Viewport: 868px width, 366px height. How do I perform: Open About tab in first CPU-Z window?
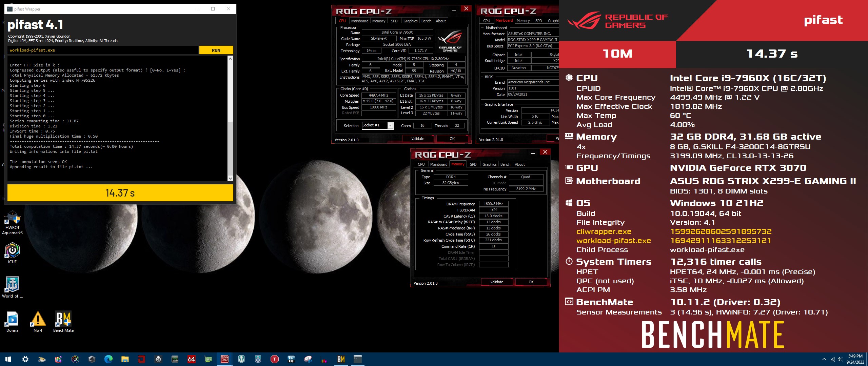pos(441,21)
